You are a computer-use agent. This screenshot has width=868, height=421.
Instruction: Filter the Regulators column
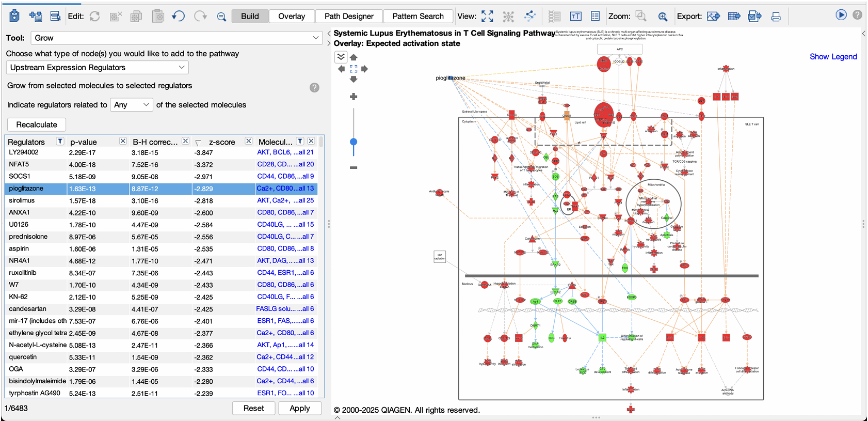(60, 141)
